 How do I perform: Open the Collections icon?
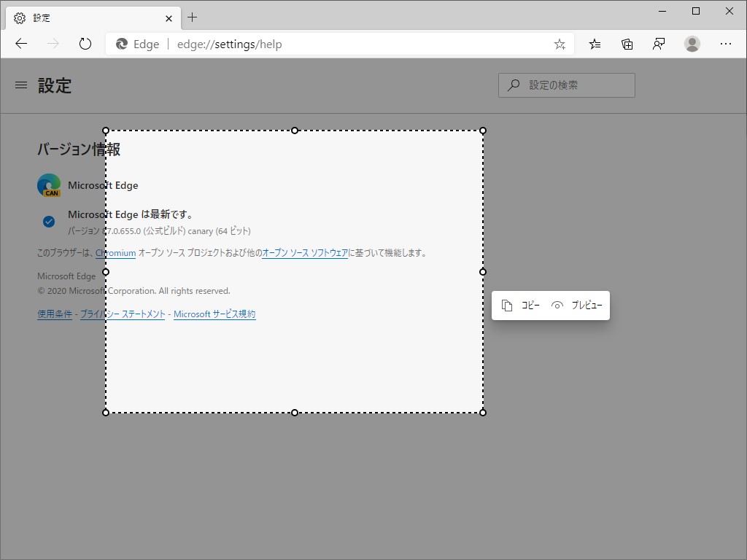(627, 44)
